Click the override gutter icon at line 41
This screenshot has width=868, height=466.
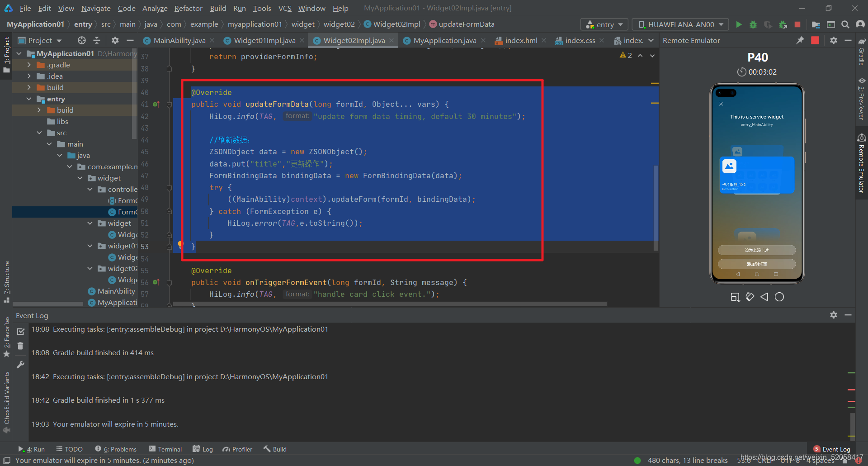pos(156,104)
